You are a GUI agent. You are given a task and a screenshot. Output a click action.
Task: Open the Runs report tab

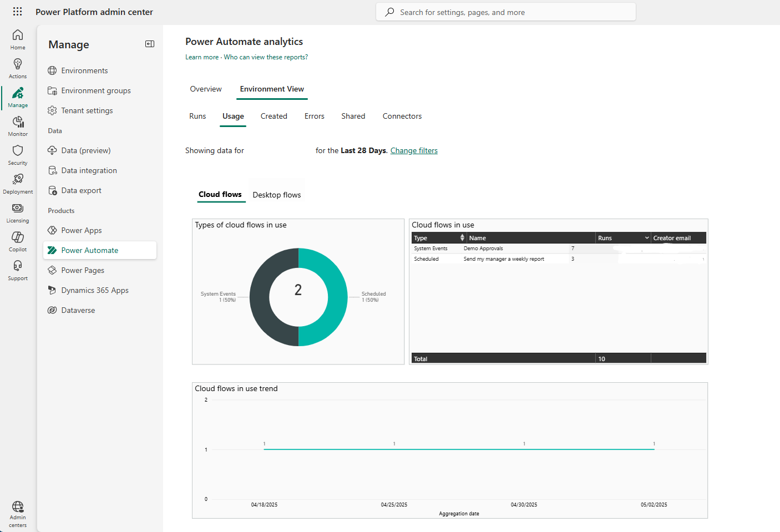pyautogui.click(x=197, y=116)
